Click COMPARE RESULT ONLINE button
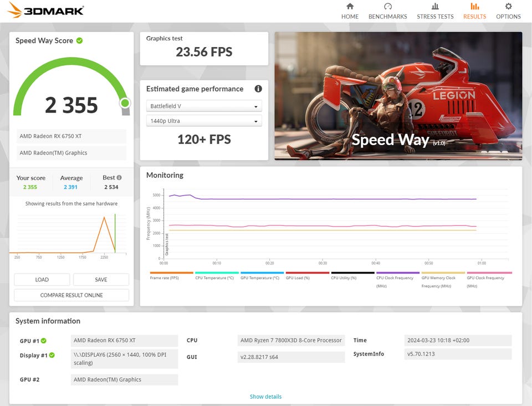Image resolution: width=532 pixels, height=406 pixels. tap(71, 295)
